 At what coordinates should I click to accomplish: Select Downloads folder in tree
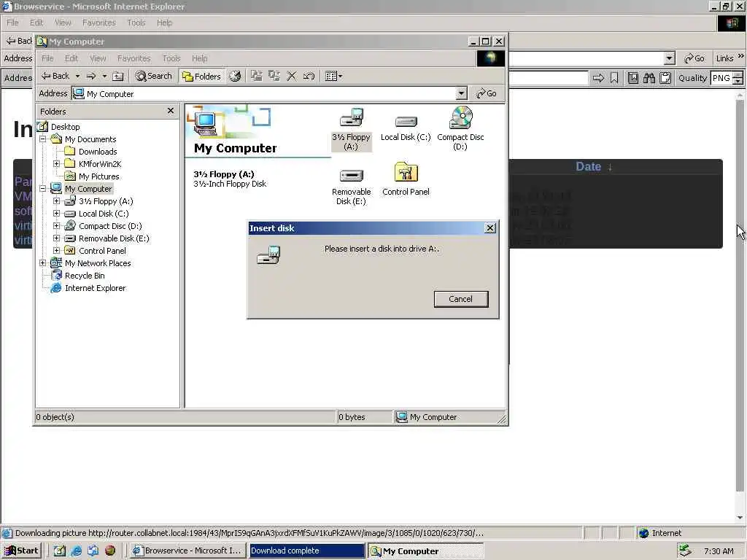tap(98, 152)
